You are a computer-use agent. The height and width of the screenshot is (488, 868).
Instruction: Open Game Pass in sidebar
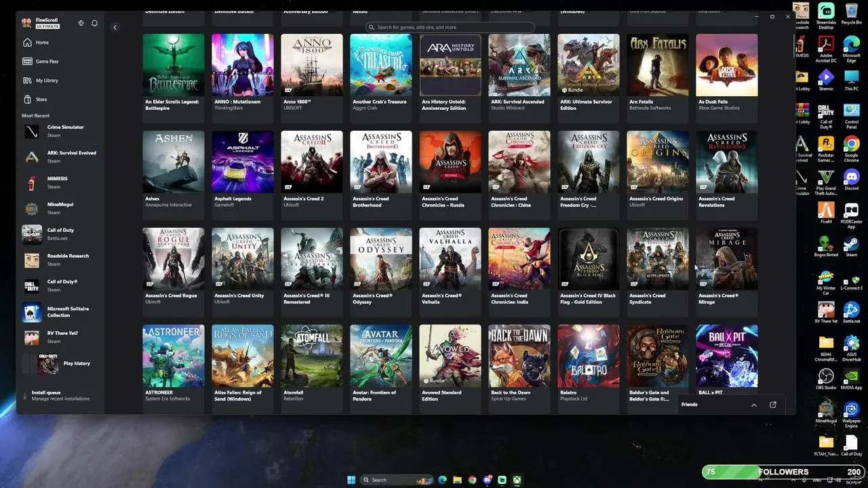47,62
